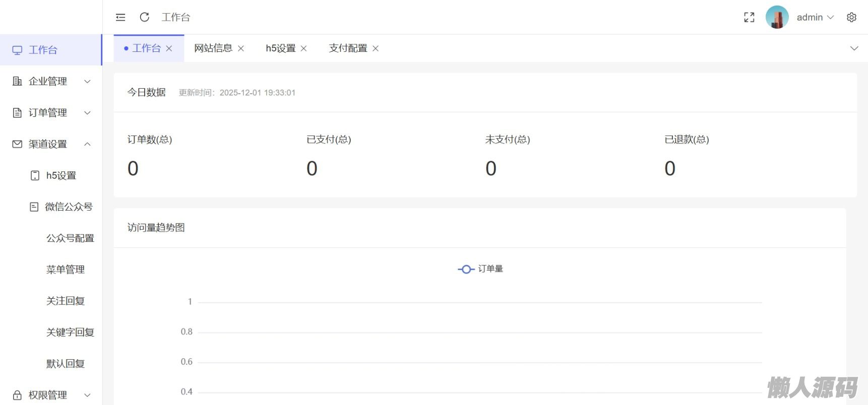Expand the 订单管理 menu
This screenshot has width=868, height=405.
(x=51, y=112)
